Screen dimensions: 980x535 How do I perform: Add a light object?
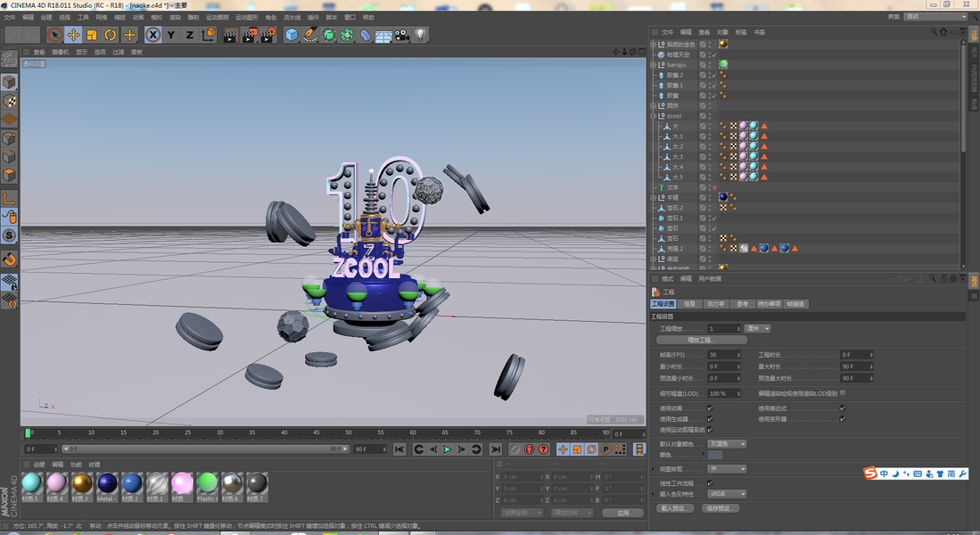pos(421,35)
